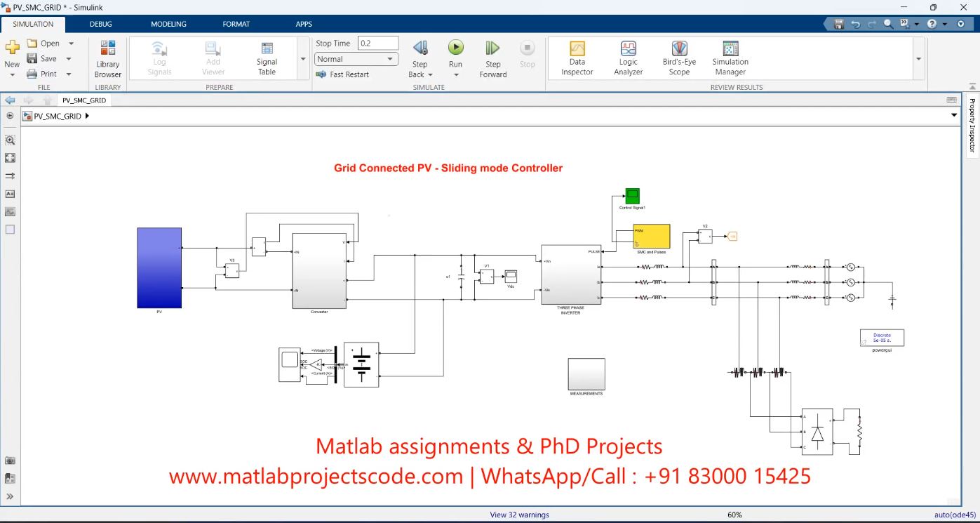Open the Simulation Manager

[x=730, y=57]
